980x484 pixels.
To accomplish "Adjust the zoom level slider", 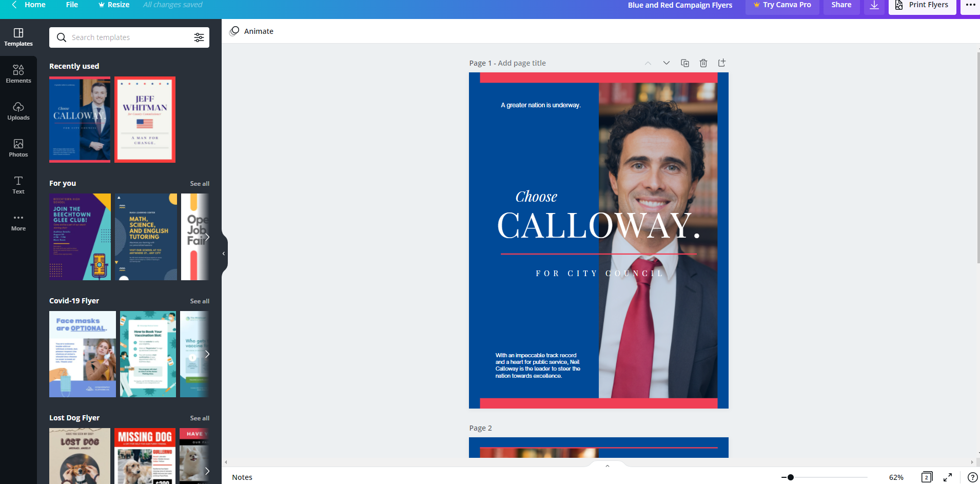I will coord(791,477).
